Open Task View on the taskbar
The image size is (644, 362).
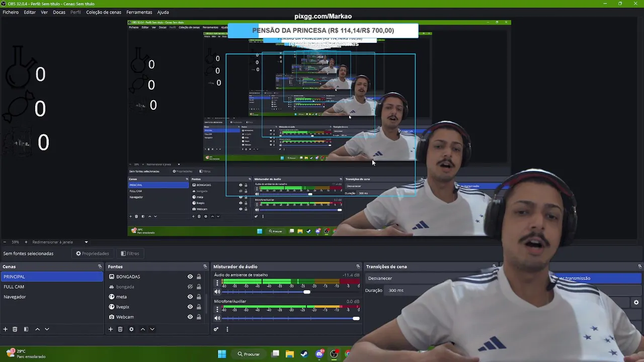point(275,354)
